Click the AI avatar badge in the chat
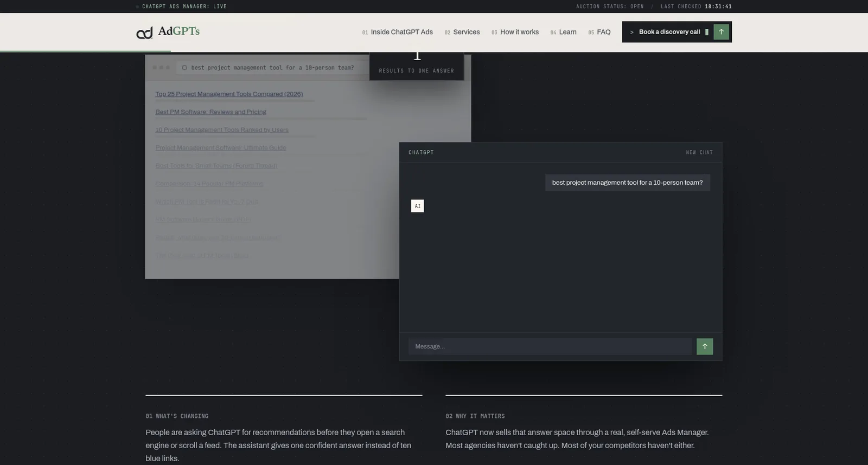The image size is (868, 465). 418,206
